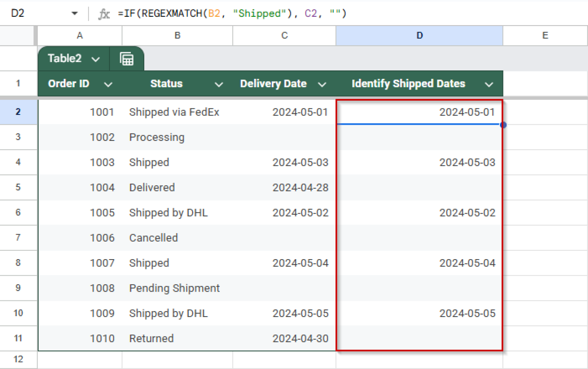Image resolution: width=588 pixels, height=369 pixels.
Task: Click the formula bar to edit formula
Action: tap(230, 13)
